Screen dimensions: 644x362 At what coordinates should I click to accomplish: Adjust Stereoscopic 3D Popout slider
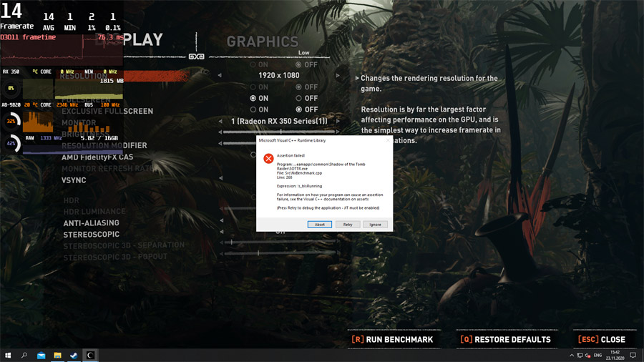click(x=258, y=253)
